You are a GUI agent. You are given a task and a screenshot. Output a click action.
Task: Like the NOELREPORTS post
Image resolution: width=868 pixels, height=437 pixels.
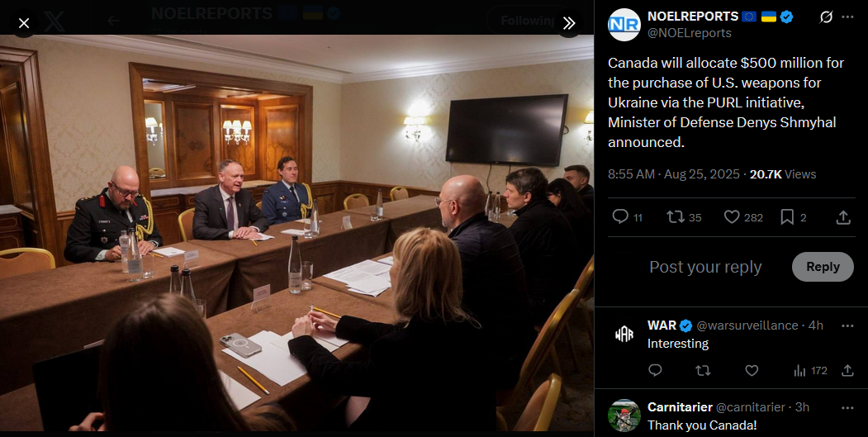[x=732, y=216]
